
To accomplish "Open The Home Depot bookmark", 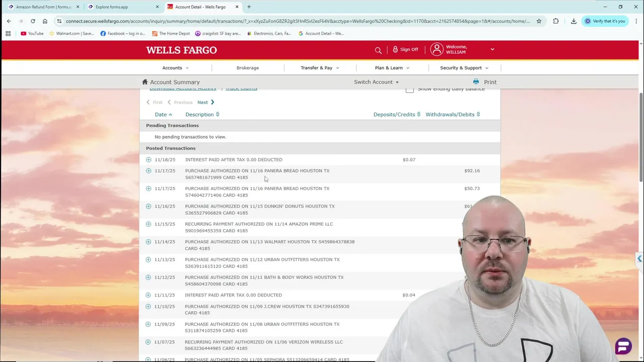I will click(x=171, y=33).
